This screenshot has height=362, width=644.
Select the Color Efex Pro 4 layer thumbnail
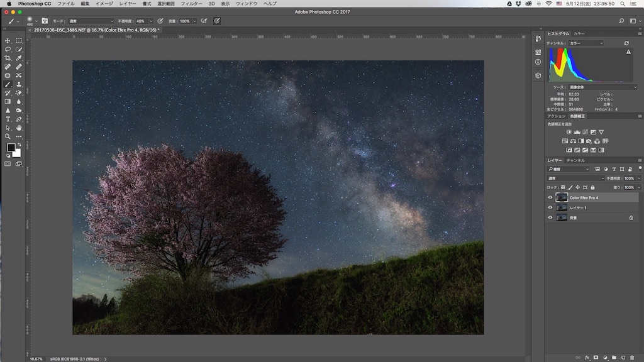[x=562, y=197]
